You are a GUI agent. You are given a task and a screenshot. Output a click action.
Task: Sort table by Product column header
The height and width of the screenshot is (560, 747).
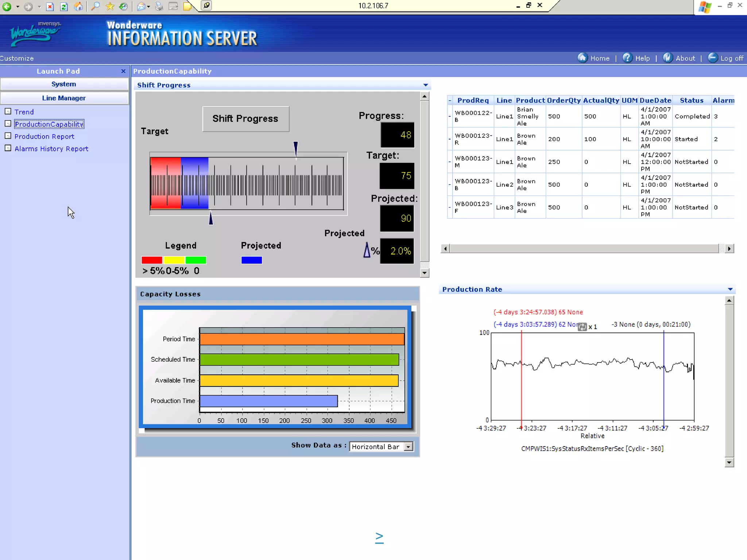[x=530, y=100]
